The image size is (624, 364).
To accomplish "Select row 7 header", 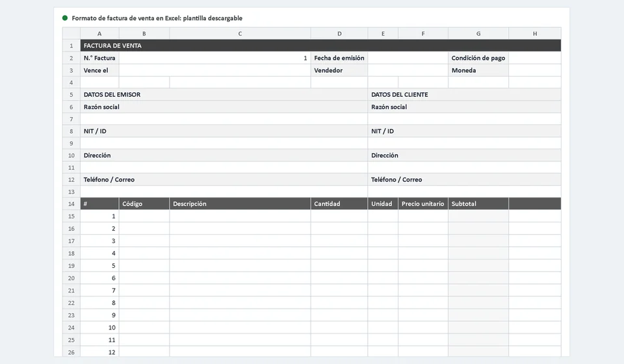I will [71, 120].
